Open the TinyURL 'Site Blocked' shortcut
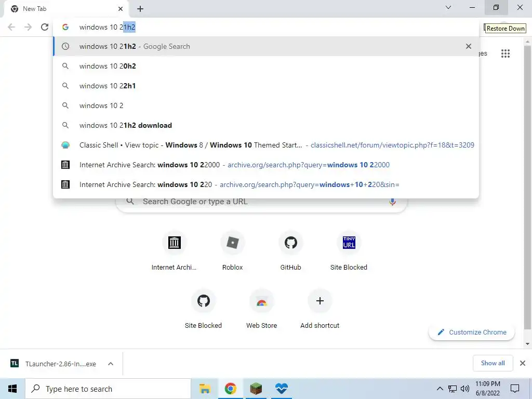Screen dimensions: 532x399 click(x=349, y=251)
